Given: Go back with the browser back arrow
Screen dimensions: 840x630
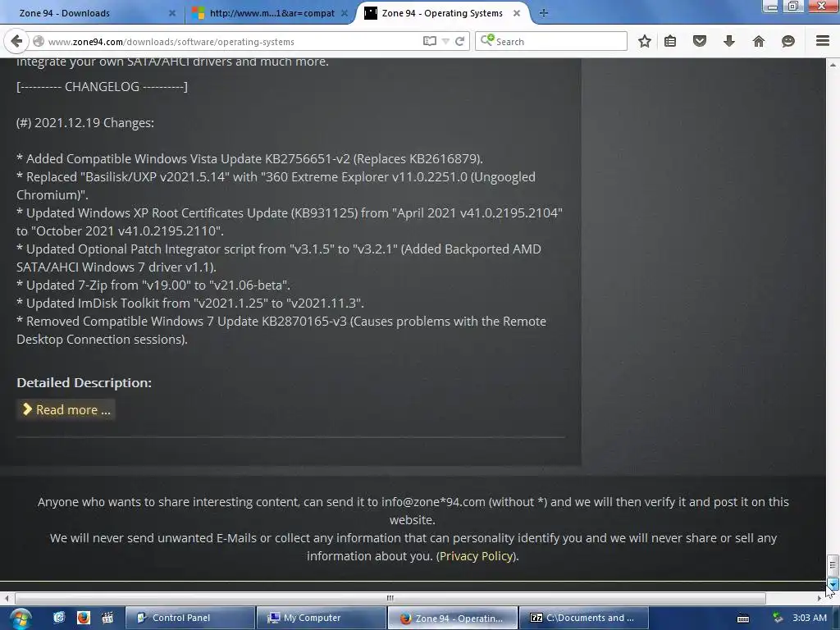Looking at the screenshot, I should (x=16, y=41).
